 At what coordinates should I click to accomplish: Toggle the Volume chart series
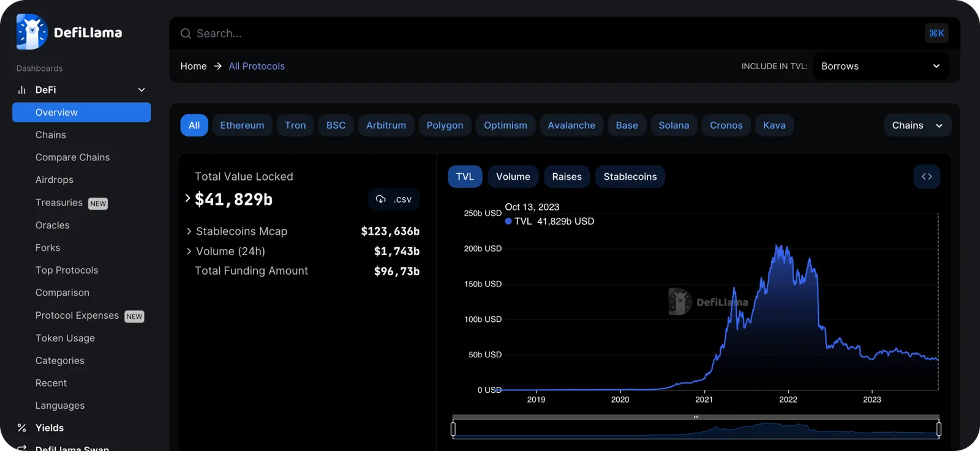pyautogui.click(x=513, y=177)
